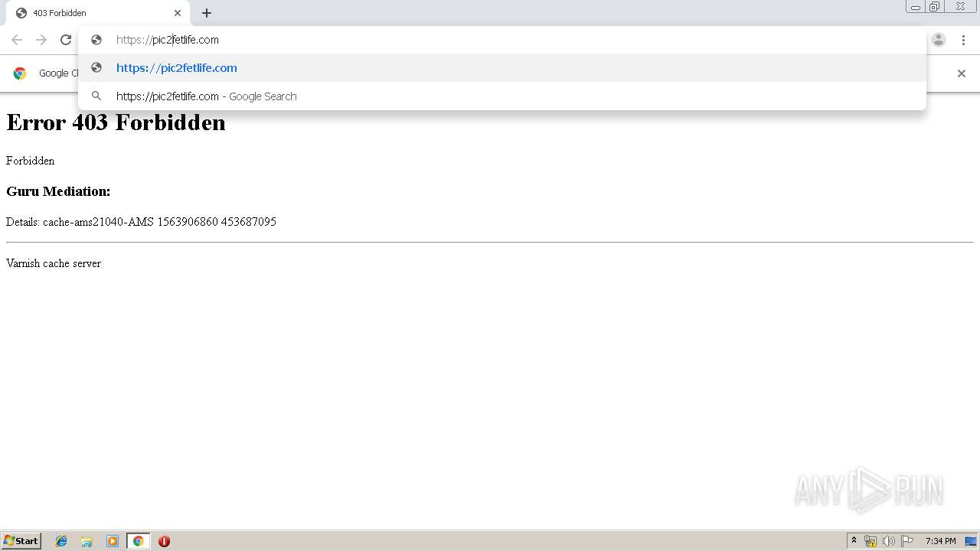Open Chrome's three-dot menu
Viewport: 980px width, 551px height.
(963, 40)
